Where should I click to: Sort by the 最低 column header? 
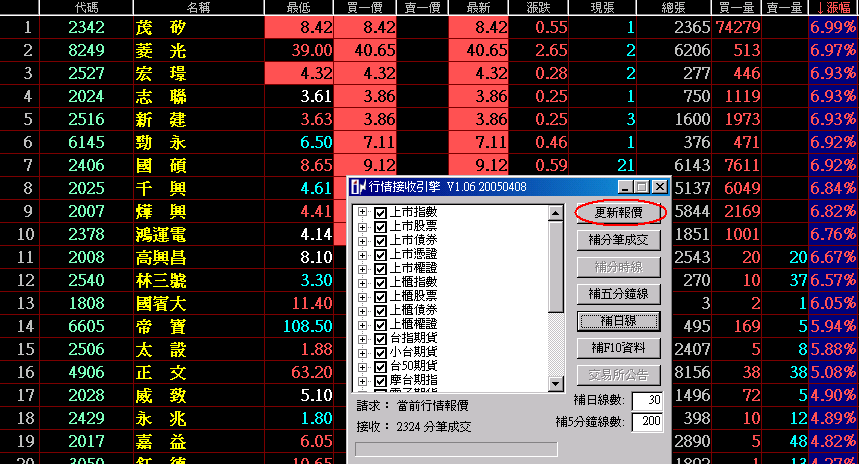click(299, 7)
